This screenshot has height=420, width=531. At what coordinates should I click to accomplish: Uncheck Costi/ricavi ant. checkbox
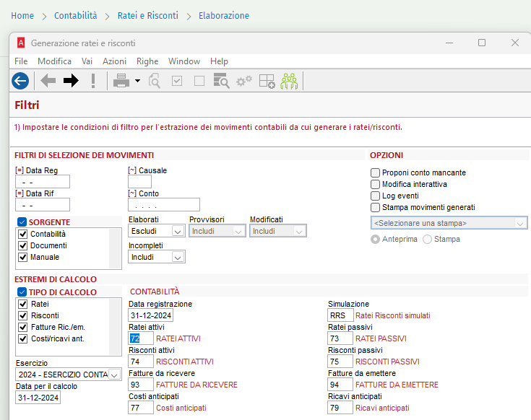22,338
